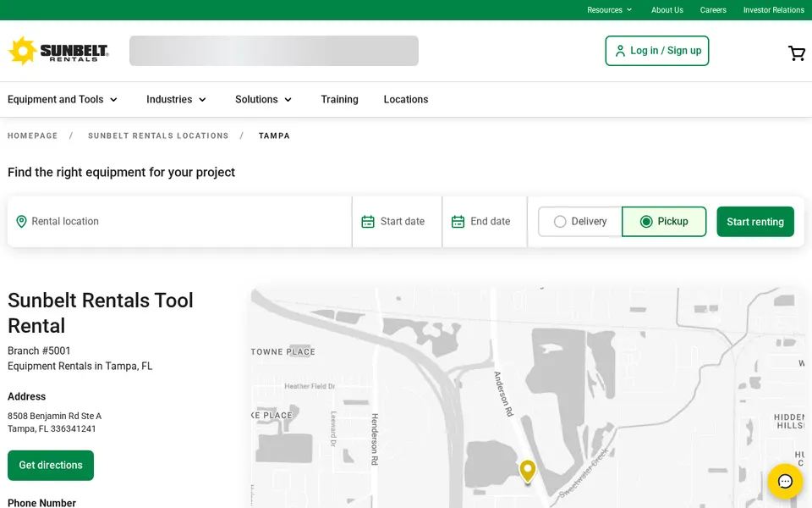Go to Sunbelt Rentals Locations breadcrumb

(158, 135)
